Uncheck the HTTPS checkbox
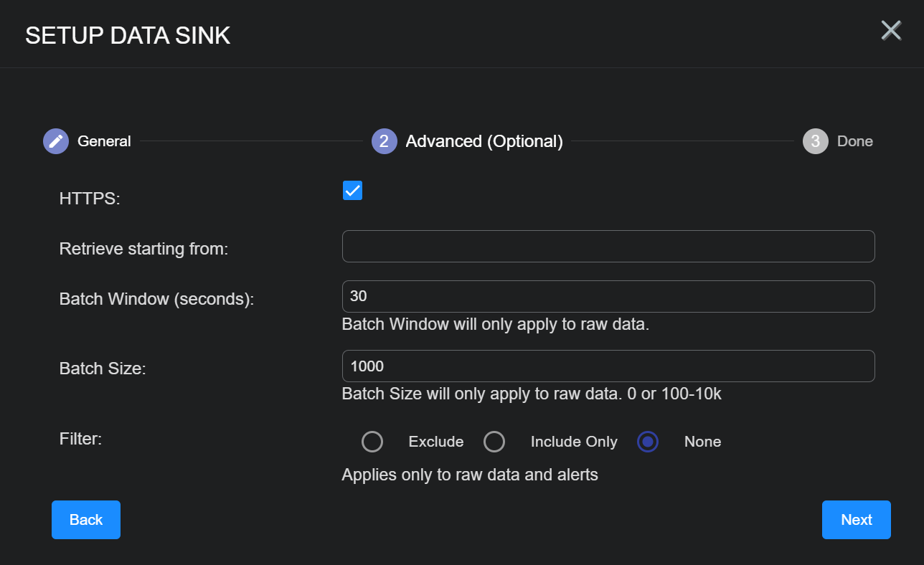924x565 pixels. (x=352, y=191)
